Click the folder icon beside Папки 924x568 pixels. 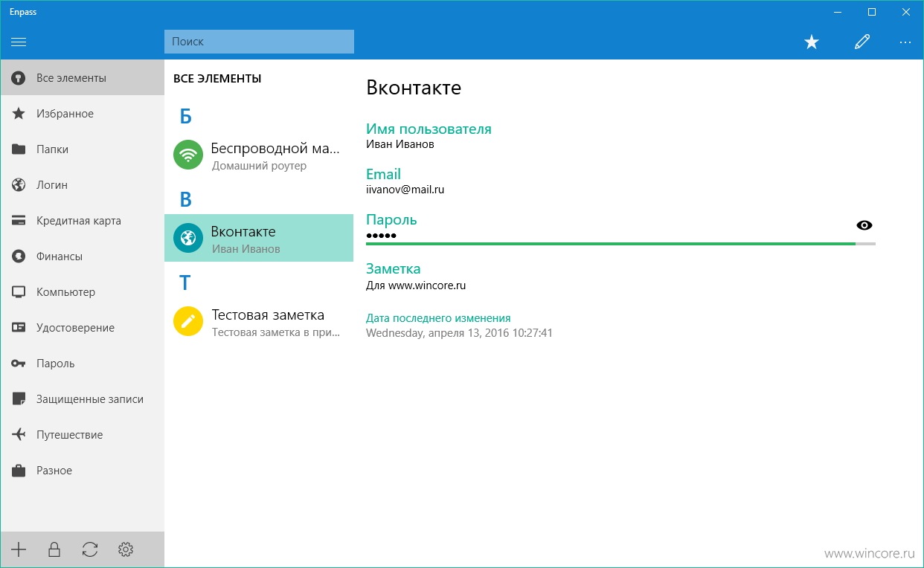(19, 149)
